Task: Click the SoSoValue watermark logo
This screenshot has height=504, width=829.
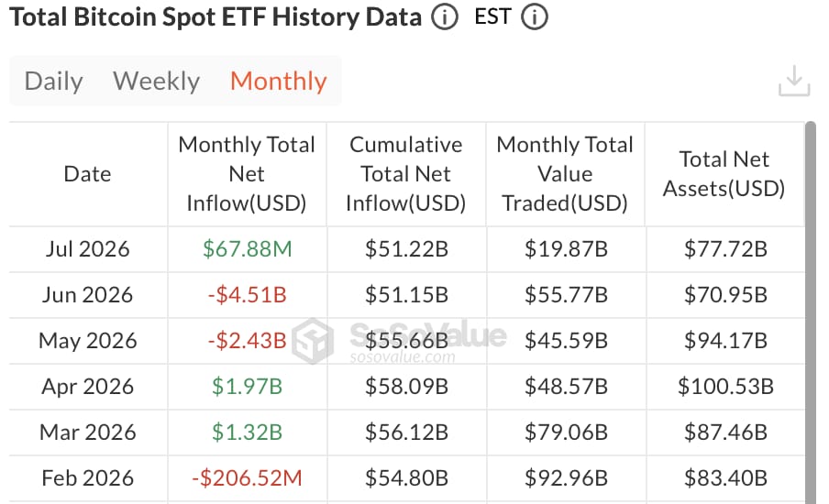Action: click(x=313, y=341)
